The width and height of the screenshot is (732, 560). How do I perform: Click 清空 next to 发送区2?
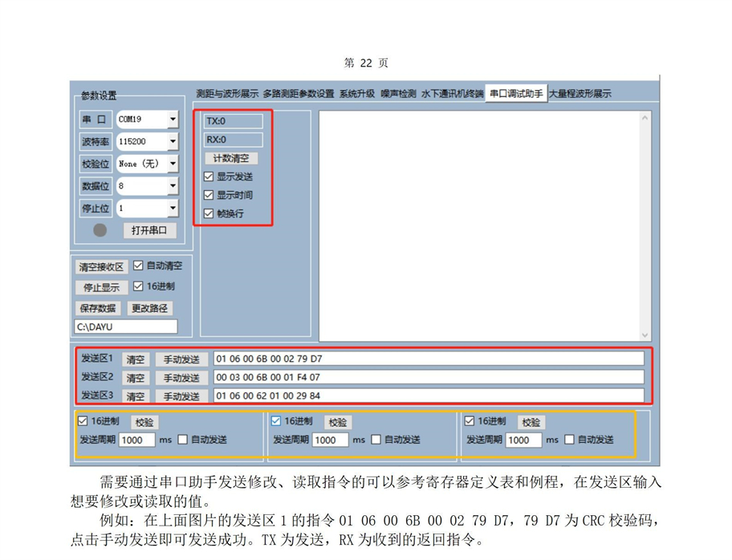[x=136, y=378]
